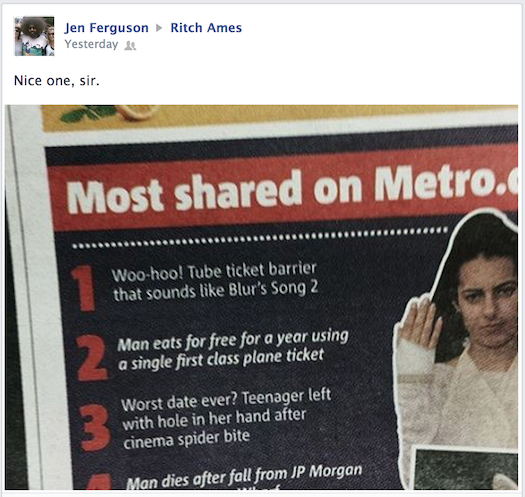Click the red number 2 in the photo
525x497 pixels.
[91, 358]
